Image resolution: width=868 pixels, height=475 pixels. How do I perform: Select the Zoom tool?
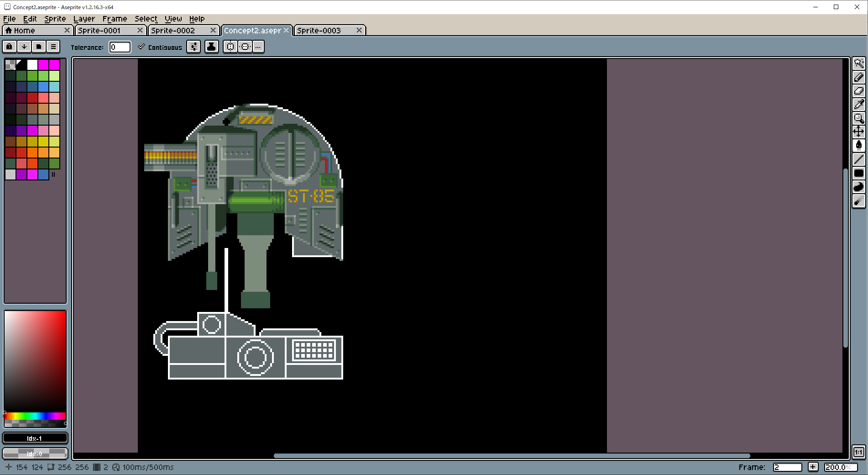tap(858, 118)
